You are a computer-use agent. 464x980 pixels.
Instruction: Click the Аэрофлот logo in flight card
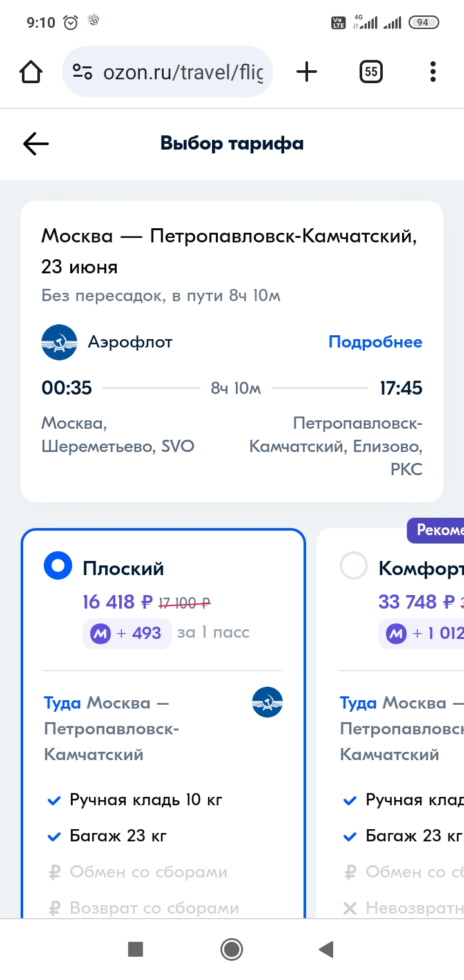coord(59,342)
